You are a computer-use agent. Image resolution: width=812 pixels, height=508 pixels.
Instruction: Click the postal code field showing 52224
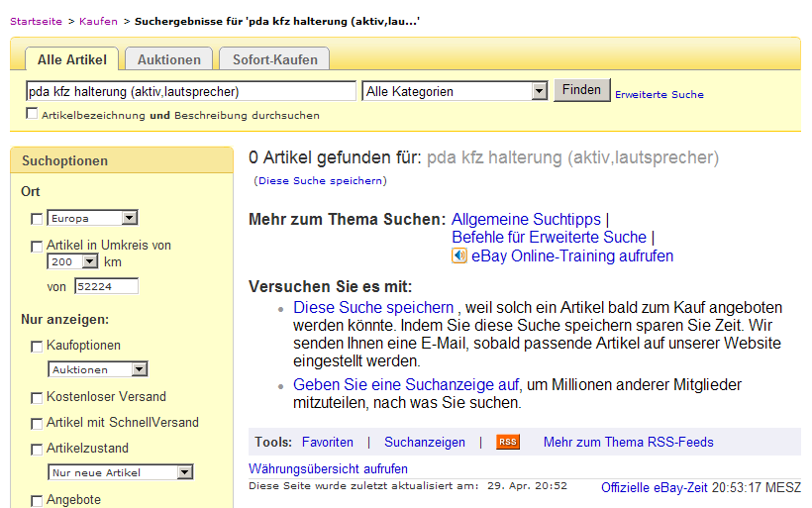pos(106,286)
